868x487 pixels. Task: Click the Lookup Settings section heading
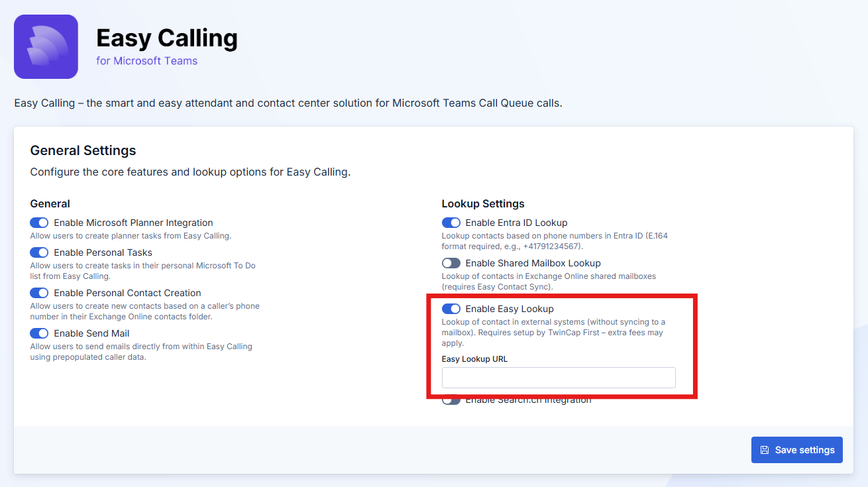[482, 204]
